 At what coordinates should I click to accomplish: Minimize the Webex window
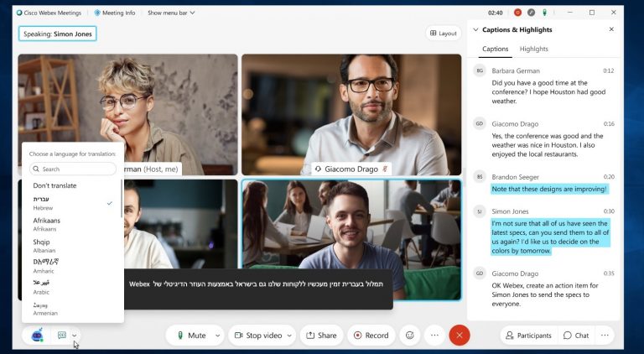[x=570, y=13]
